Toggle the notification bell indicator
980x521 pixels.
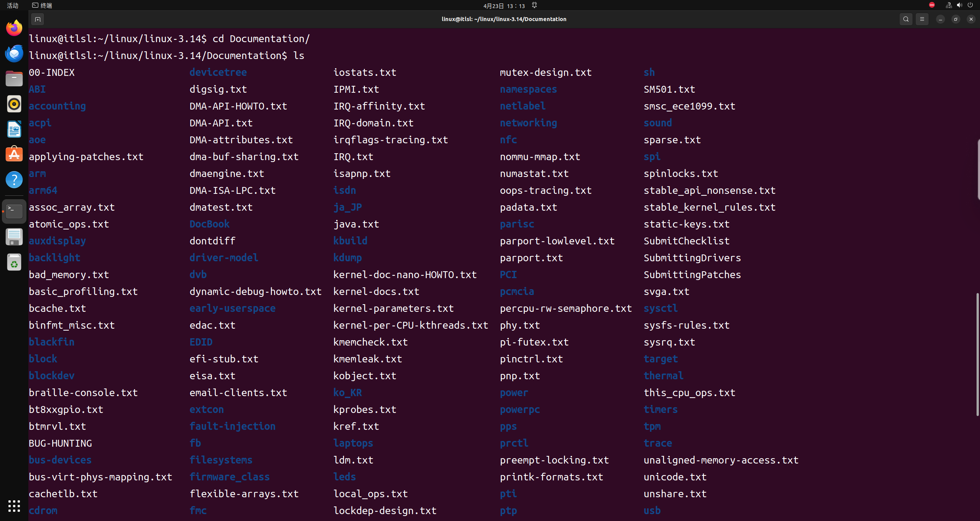pos(534,5)
